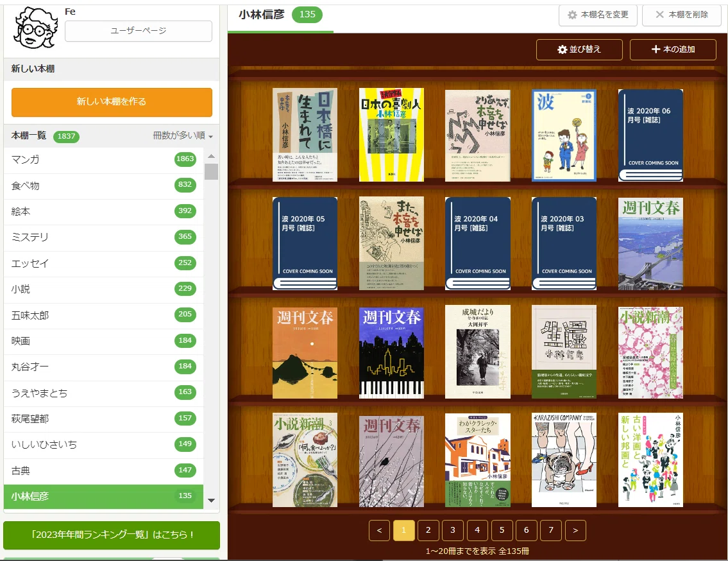Click the 1863 count badge beside マンガ
Viewport: 728px width, 561px height.
point(185,159)
